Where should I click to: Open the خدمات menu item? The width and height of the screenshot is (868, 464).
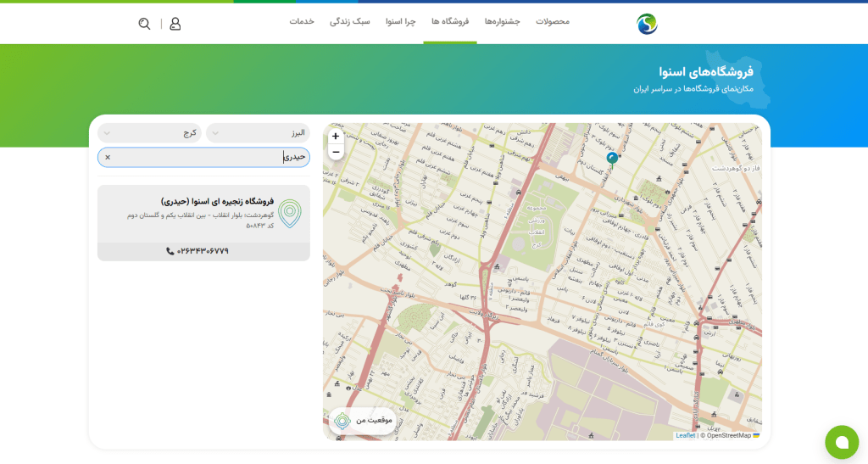302,21
